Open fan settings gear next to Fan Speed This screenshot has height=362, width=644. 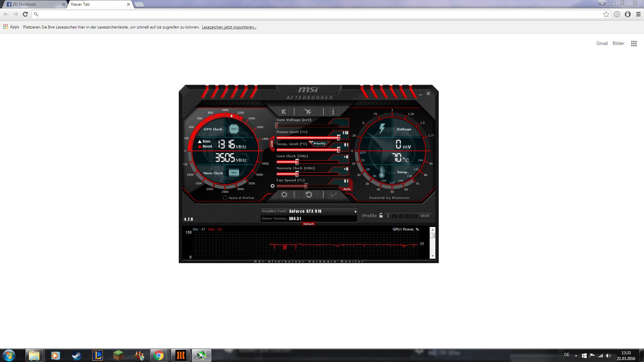tap(272, 186)
